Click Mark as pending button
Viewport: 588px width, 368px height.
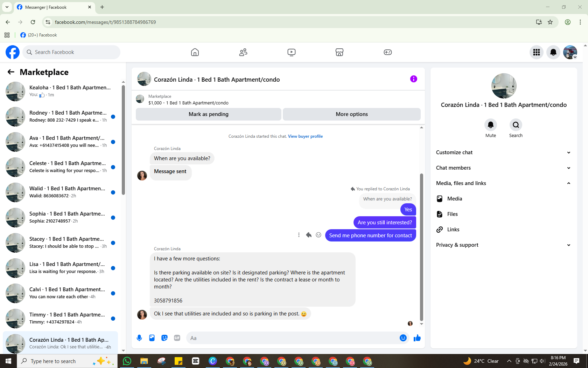(x=209, y=114)
